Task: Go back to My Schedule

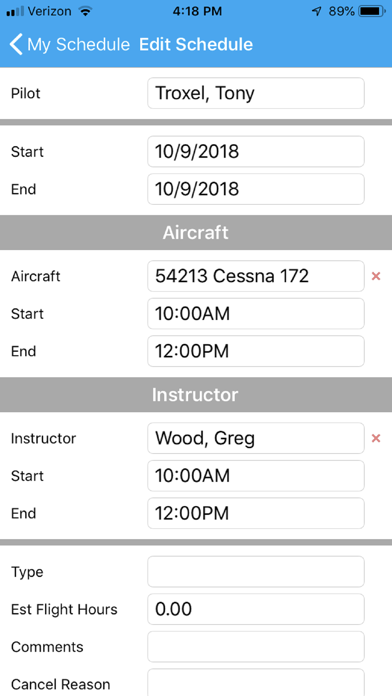Action: 69,44
